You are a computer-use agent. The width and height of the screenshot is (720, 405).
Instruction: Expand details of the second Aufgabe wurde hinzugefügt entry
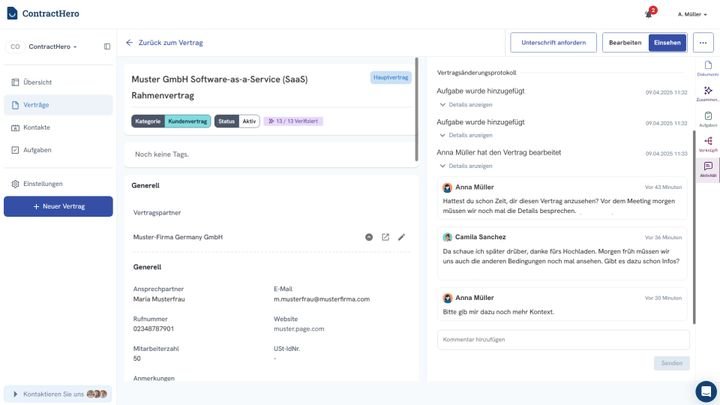point(466,135)
